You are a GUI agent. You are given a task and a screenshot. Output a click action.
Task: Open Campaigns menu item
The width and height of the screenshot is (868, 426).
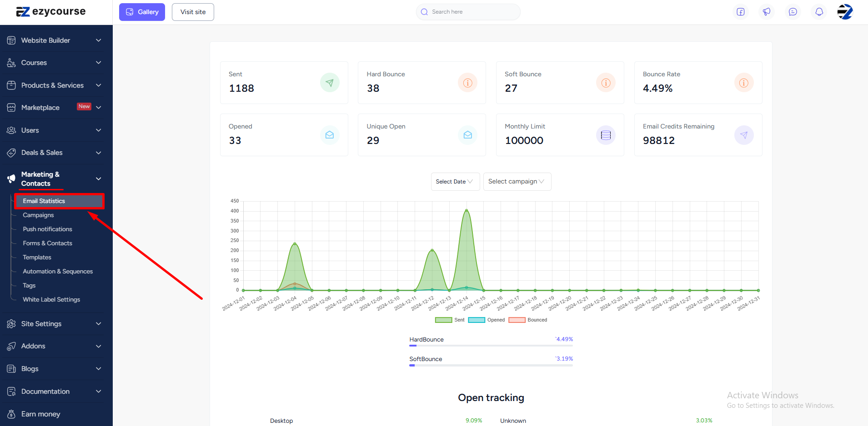(x=38, y=215)
